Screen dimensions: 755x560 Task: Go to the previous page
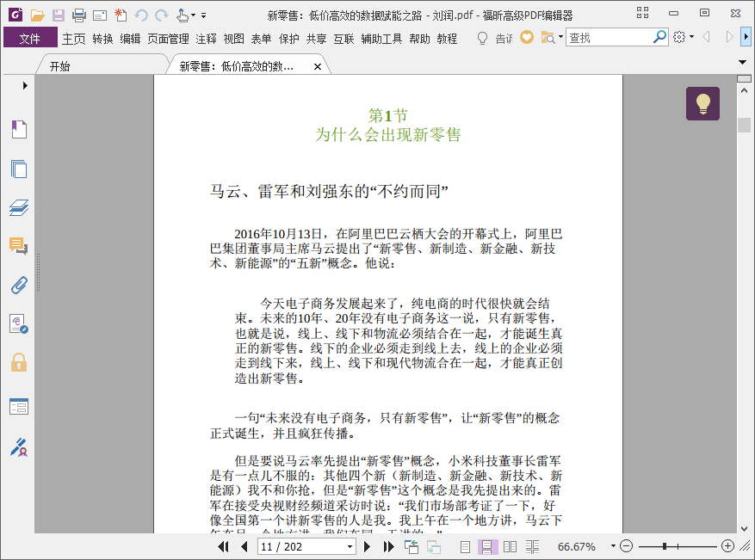point(244,546)
